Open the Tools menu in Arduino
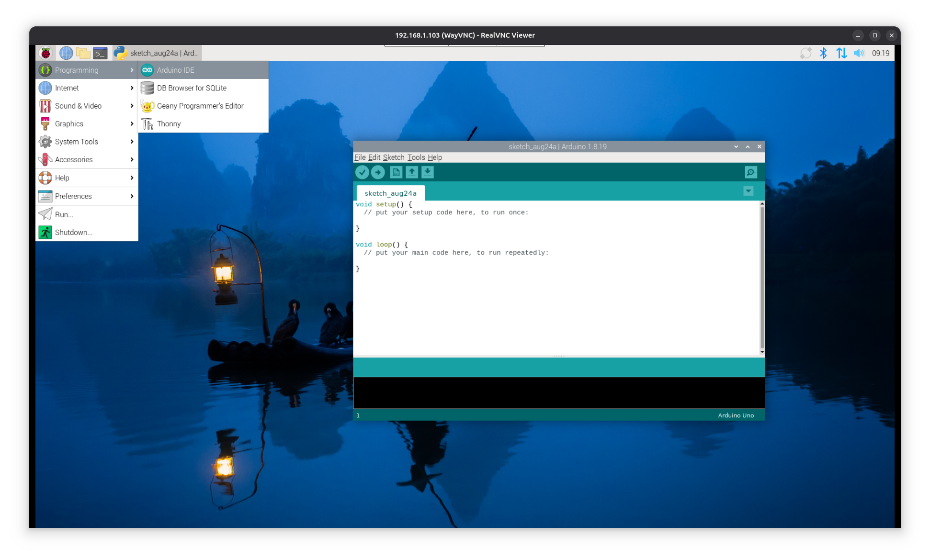The image size is (930, 560). [416, 157]
